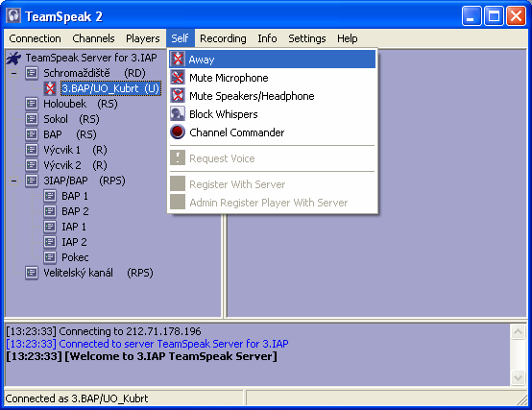This screenshot has width=532, height=410.
Task: Open the Info menu
Action: (x=267, y=38)
